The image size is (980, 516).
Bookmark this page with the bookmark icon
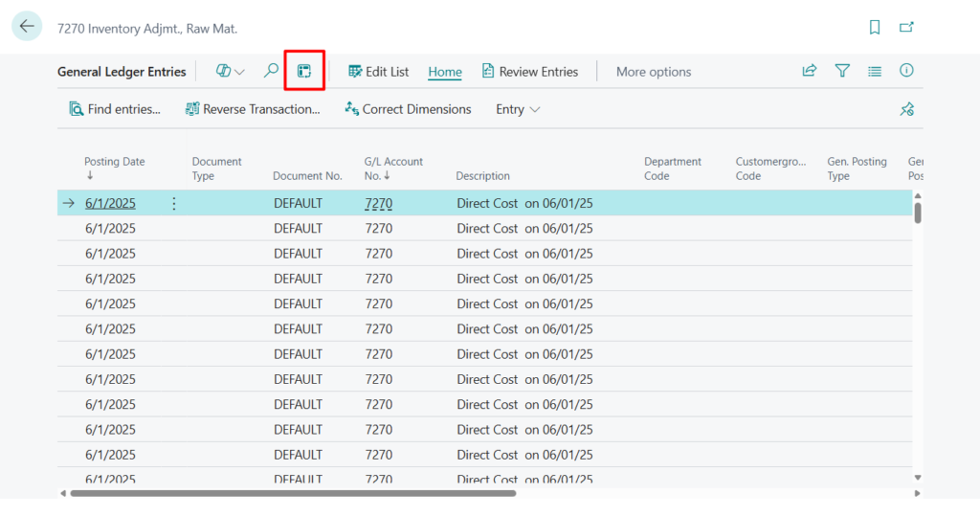(874, 28)
